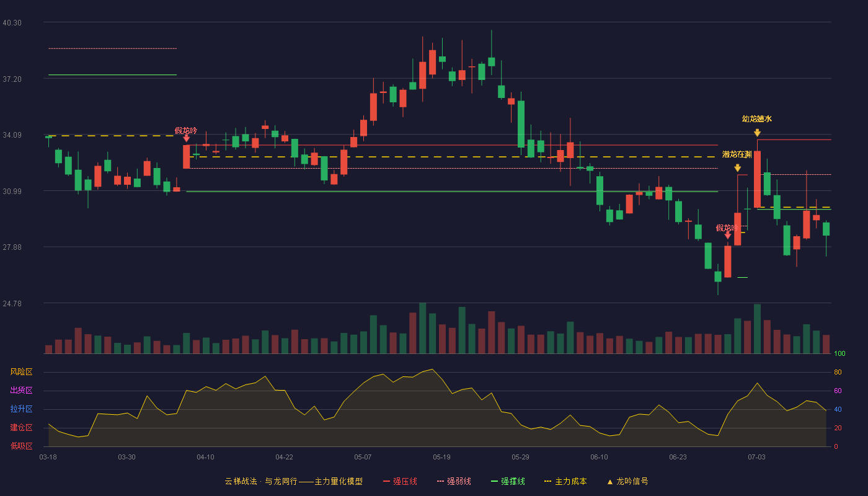The height and width of the screenshot is (496, 868).
Task: Click the 100 indicator scale value
Action: [x=839, y=354]
